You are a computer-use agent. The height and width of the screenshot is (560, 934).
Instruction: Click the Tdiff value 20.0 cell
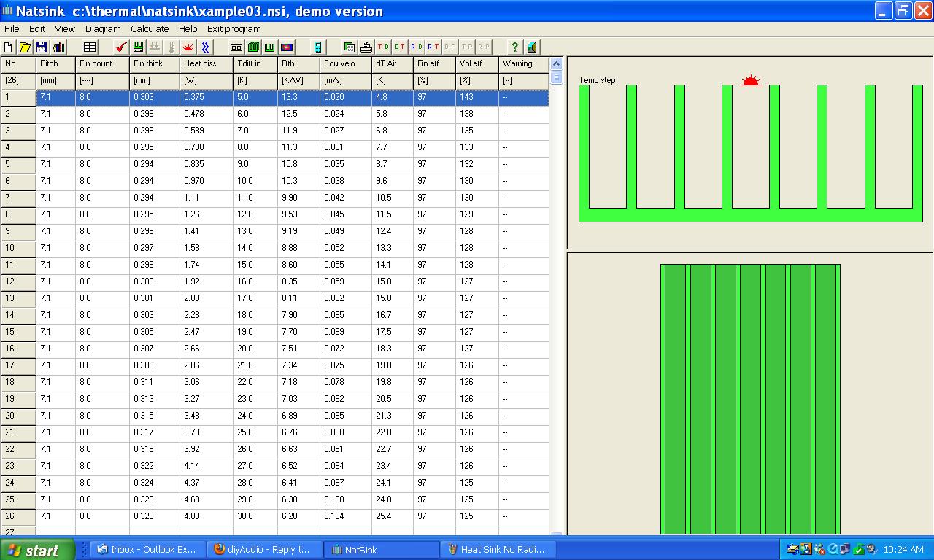pos(255,349)
